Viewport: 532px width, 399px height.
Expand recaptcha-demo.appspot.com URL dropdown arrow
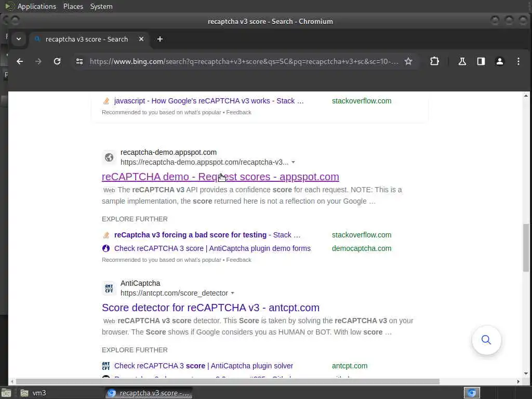pos(293,162)
